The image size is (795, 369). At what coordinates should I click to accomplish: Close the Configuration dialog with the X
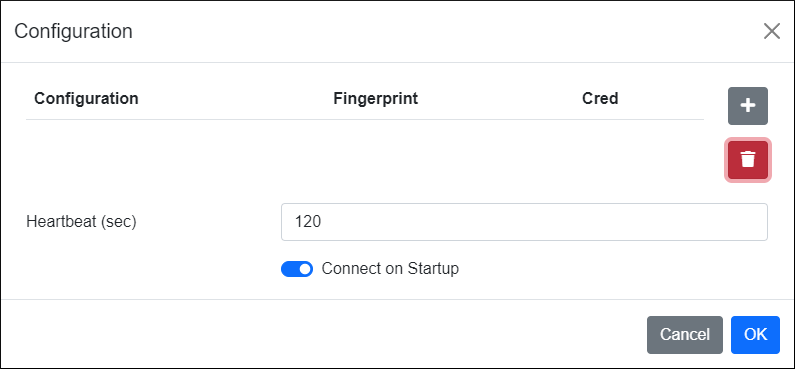point(772,31)
